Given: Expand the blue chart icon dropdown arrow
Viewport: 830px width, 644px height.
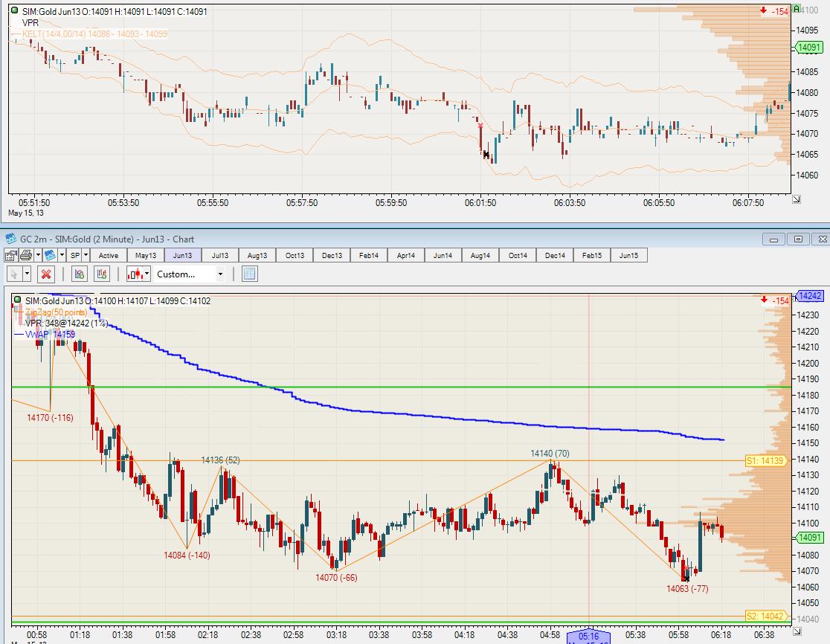Looking at the screenshot, I should tap(62, 255).
